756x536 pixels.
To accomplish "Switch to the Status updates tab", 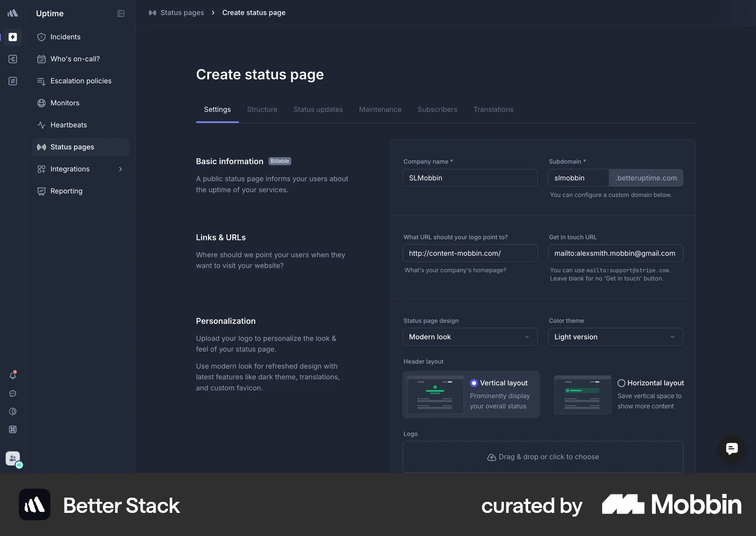I will pos(318,109).
